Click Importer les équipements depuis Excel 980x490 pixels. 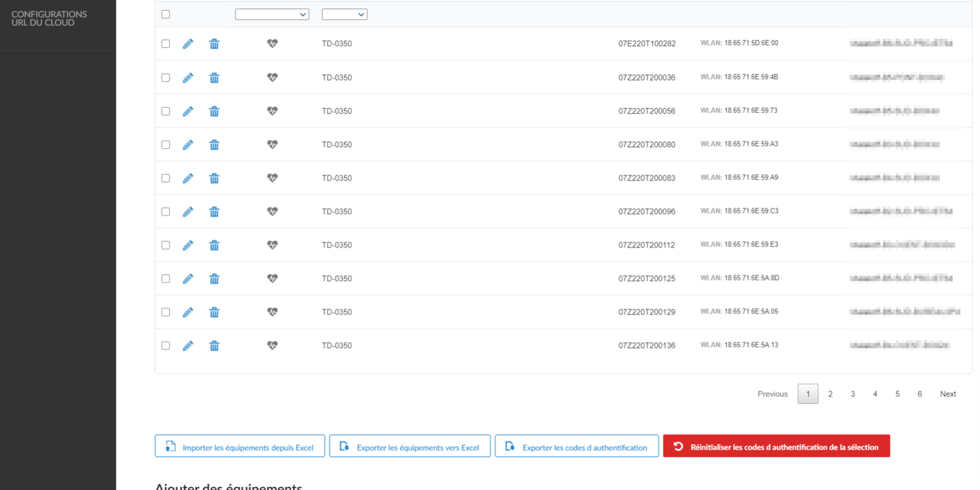point(240,447)
